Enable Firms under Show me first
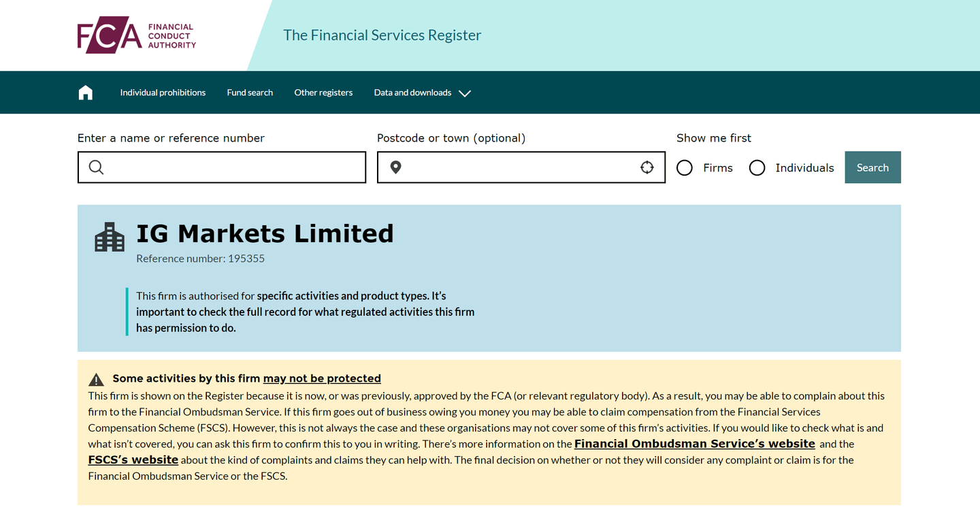This screenshot has width=980, height=520. pyautogui.click(x=684, y=167)
